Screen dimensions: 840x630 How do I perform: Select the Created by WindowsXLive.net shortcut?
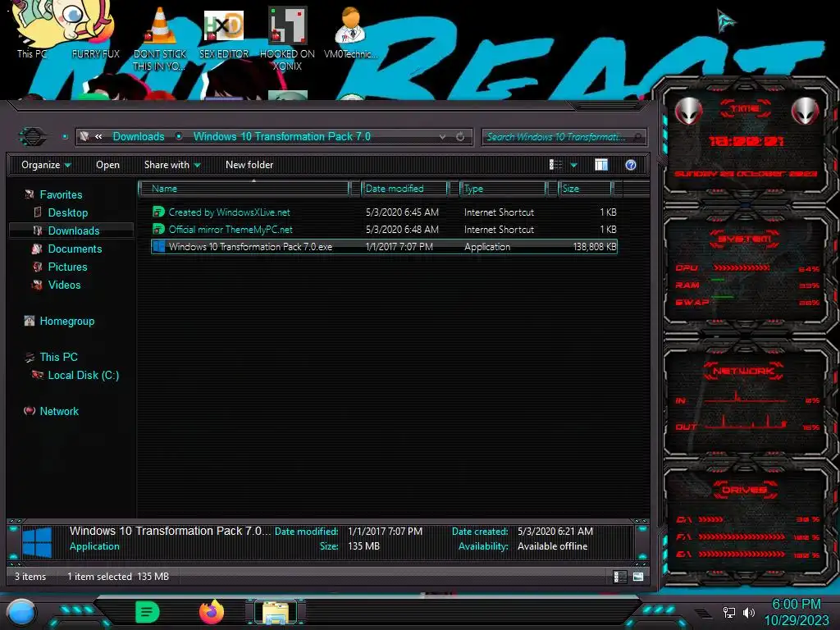(x=385, y=212)
